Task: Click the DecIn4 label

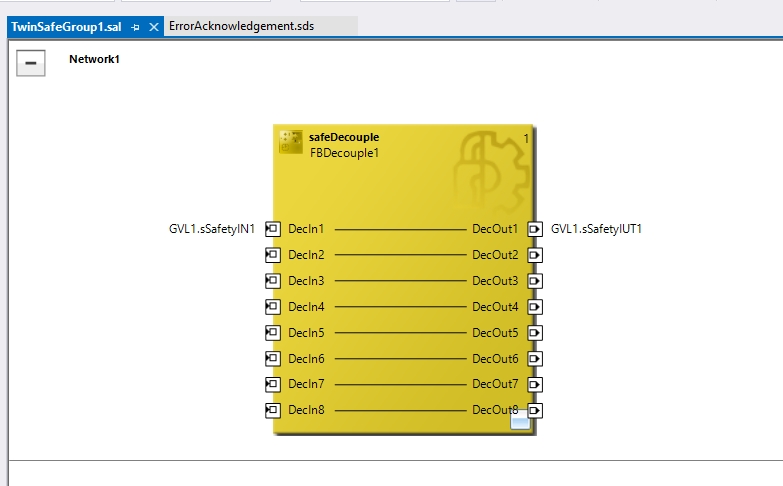Action: point(306,307)
